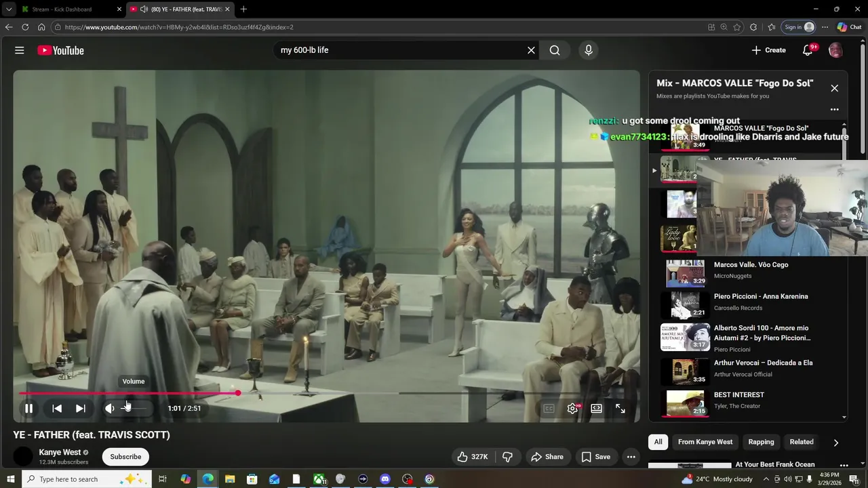Click the magnifier search button

tap(555, 50)
